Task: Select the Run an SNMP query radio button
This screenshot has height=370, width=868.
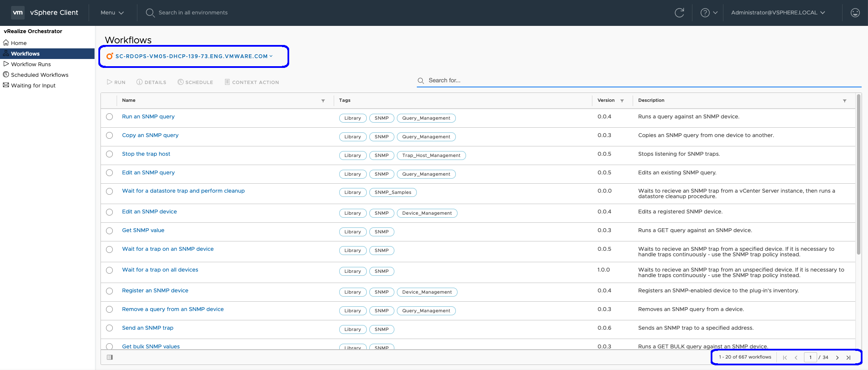Action: coord(109,117)
